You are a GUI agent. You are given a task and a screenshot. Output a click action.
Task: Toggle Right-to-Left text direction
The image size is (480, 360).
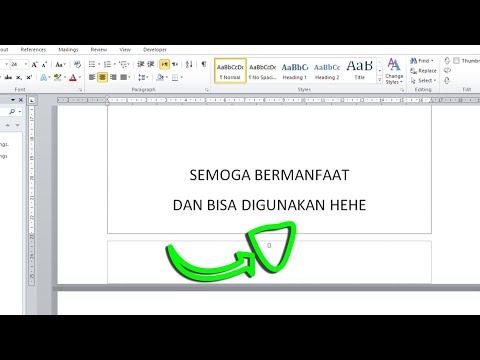175,64
